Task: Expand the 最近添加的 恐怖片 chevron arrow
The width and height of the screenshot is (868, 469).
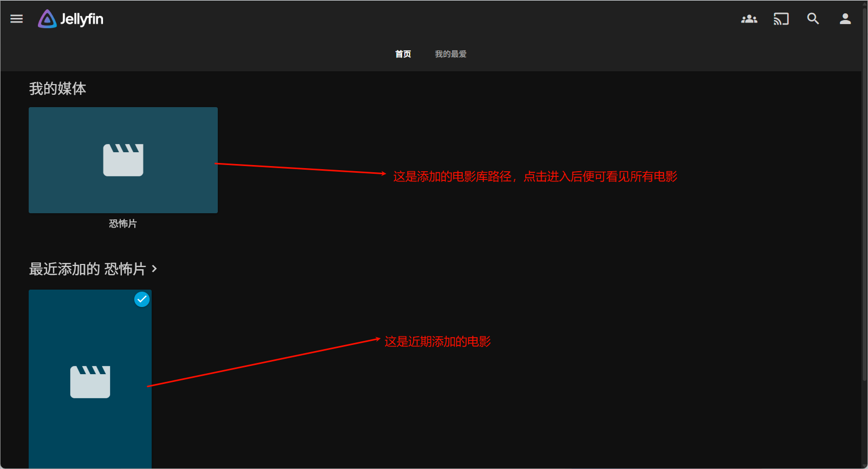Action: pos(154,269)
